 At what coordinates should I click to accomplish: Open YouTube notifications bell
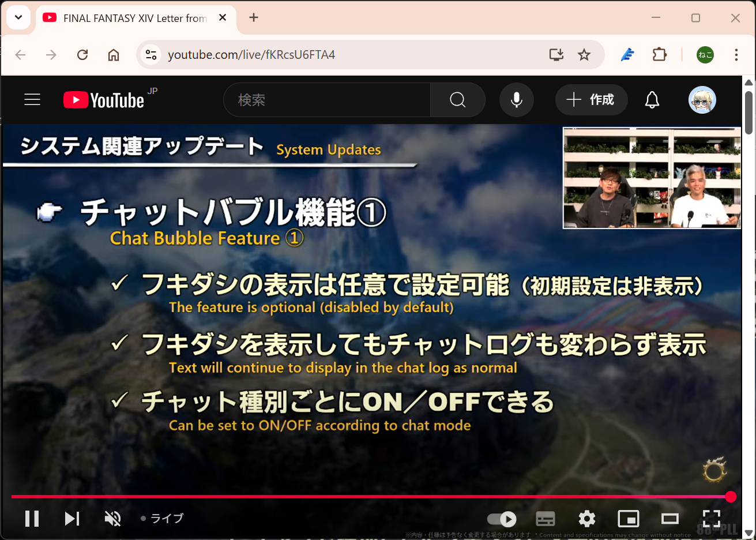(x=652, y=100)
